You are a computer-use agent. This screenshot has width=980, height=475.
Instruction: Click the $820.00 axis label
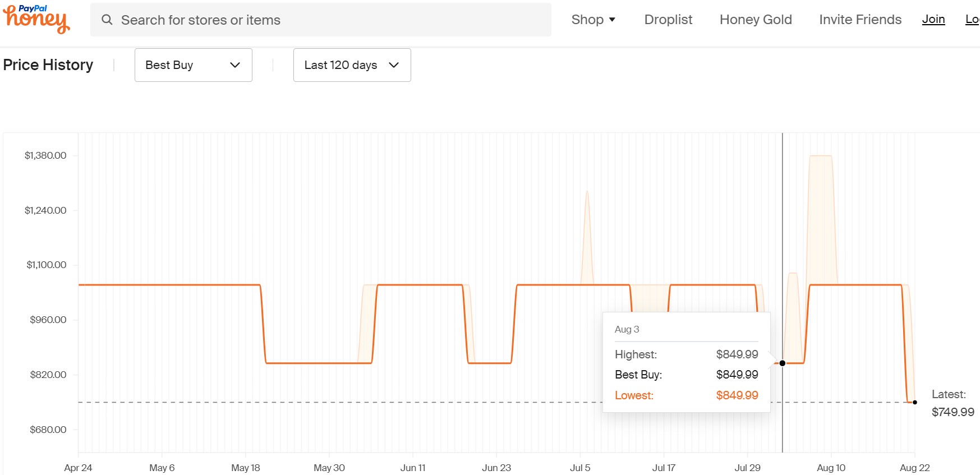click(x=48, y=375)
